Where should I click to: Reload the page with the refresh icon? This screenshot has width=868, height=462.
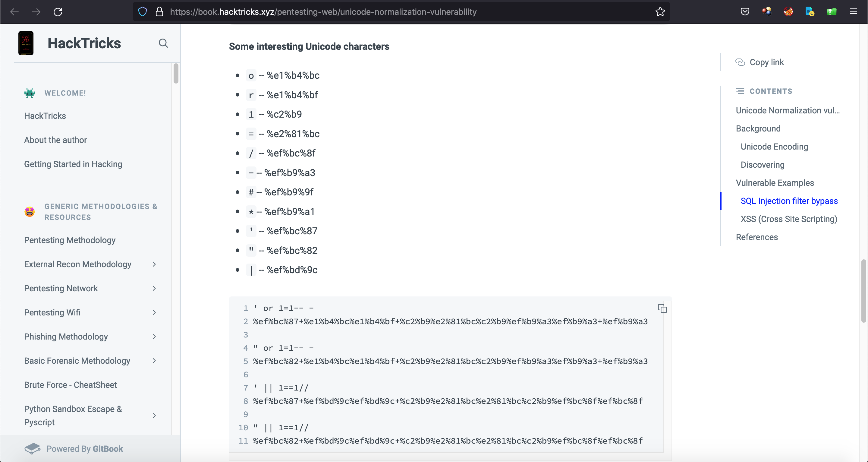tap(58, 12)
